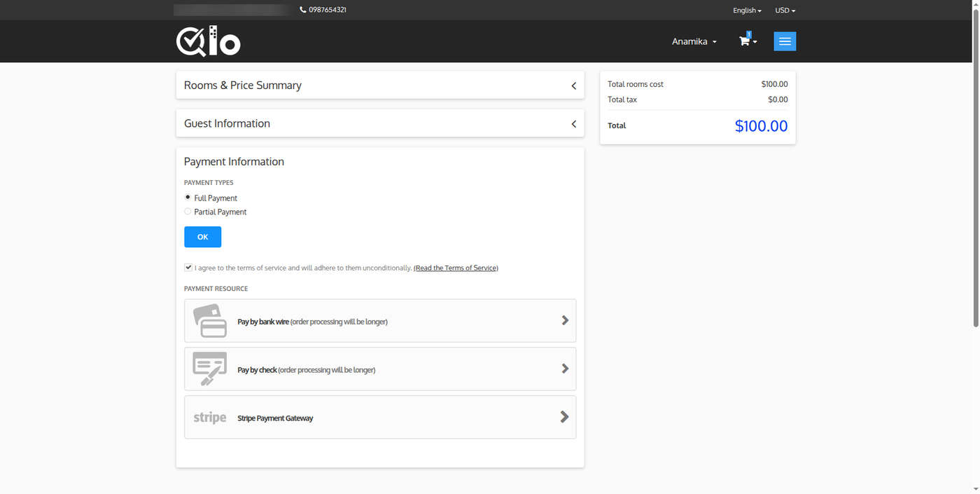This screenshot has width=980, height=494.
Task: Click the QloApps logo
Action: (208, 41)
